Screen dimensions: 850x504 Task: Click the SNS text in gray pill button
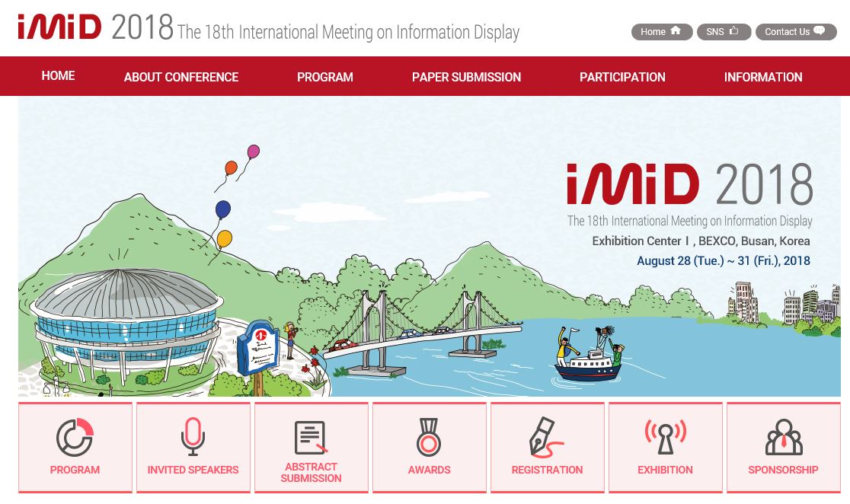click(x=715, y=32)
